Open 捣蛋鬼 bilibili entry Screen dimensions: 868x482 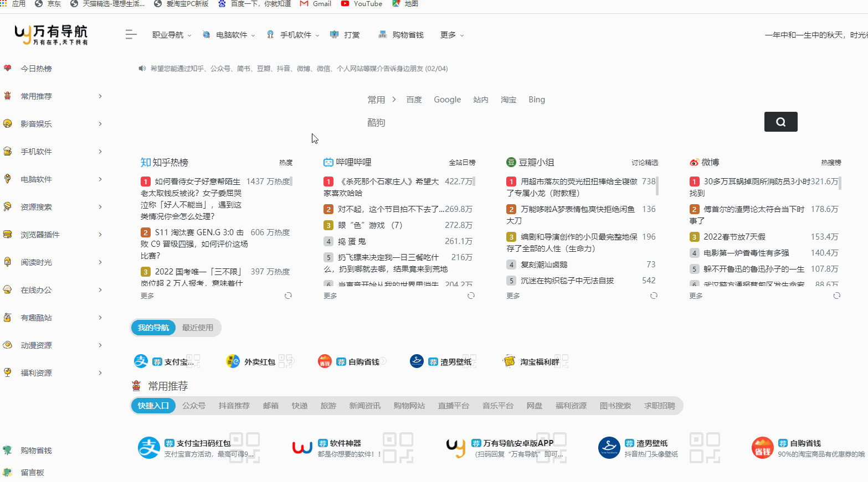[352, 241]
